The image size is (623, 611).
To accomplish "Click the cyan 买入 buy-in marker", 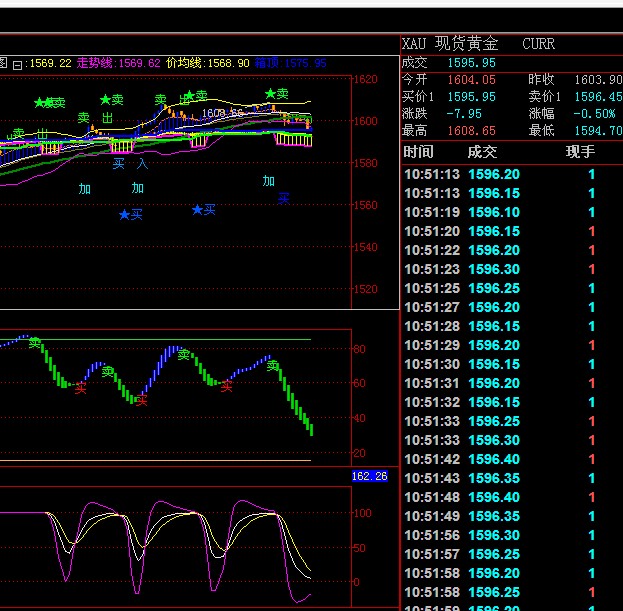I will [130, 164].
